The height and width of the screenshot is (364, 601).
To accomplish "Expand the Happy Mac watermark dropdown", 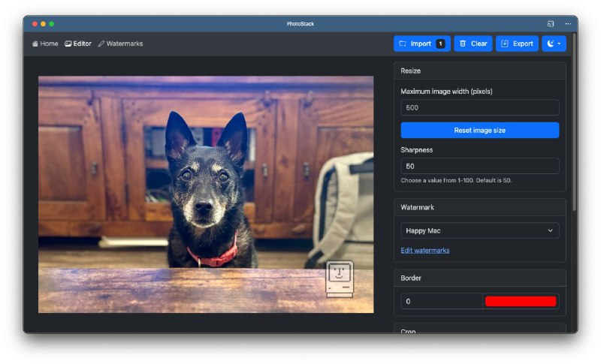I will (479, 230).
